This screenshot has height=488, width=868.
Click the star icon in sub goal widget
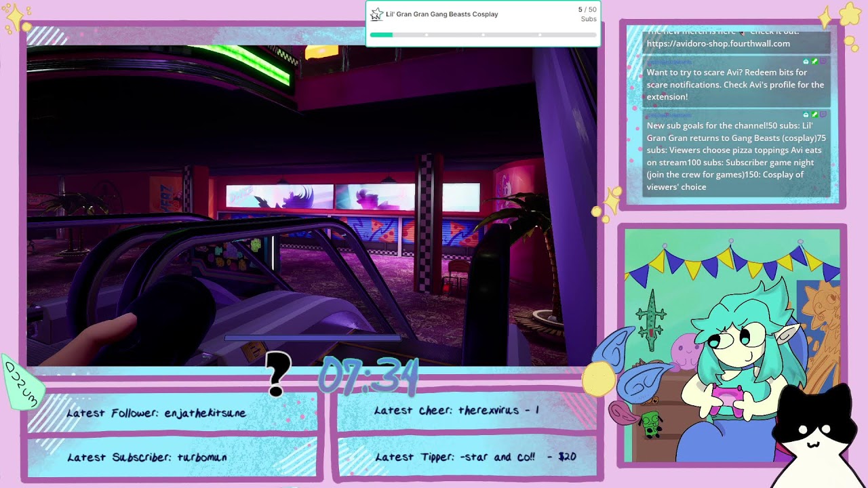376,14
